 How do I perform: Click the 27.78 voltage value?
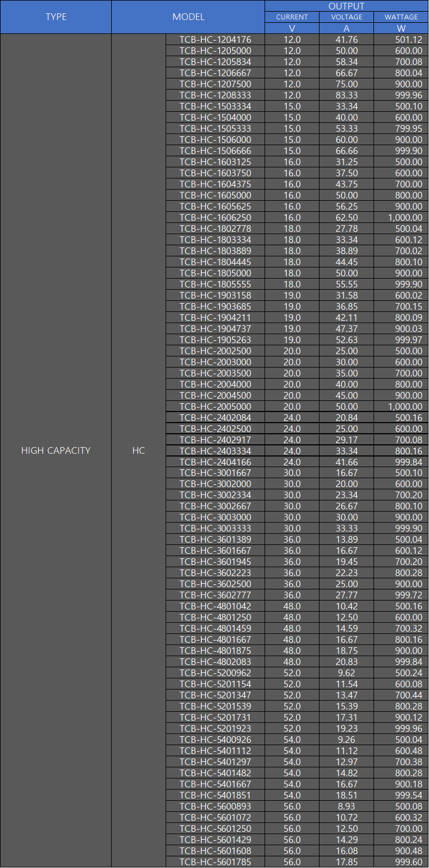click(x=347, y=229)
